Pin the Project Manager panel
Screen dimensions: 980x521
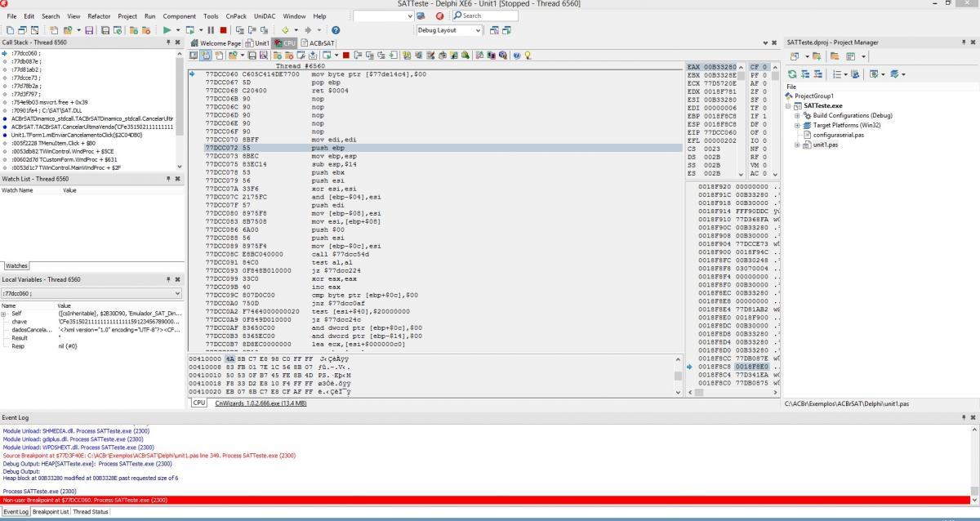(963, 42)
